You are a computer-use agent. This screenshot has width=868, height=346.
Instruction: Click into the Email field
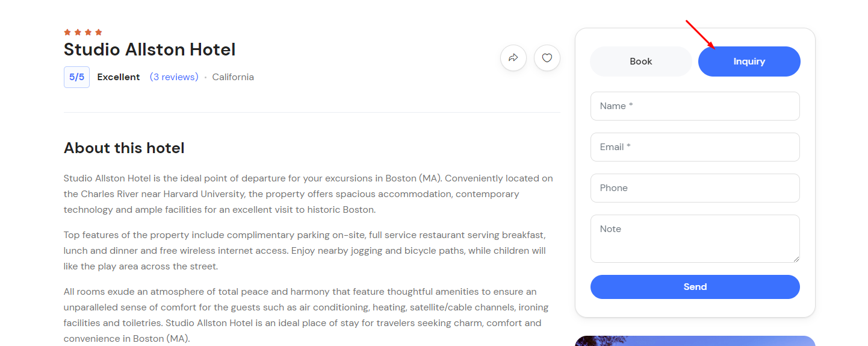click(695, 147)
